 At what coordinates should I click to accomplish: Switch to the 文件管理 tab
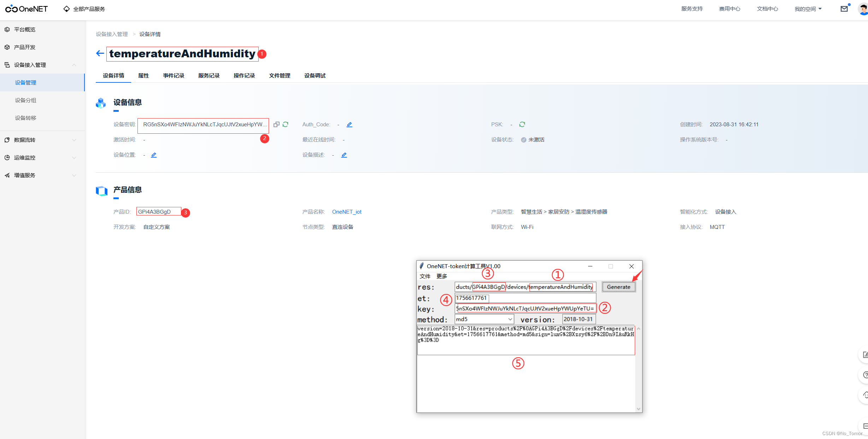tap(280, 75)
